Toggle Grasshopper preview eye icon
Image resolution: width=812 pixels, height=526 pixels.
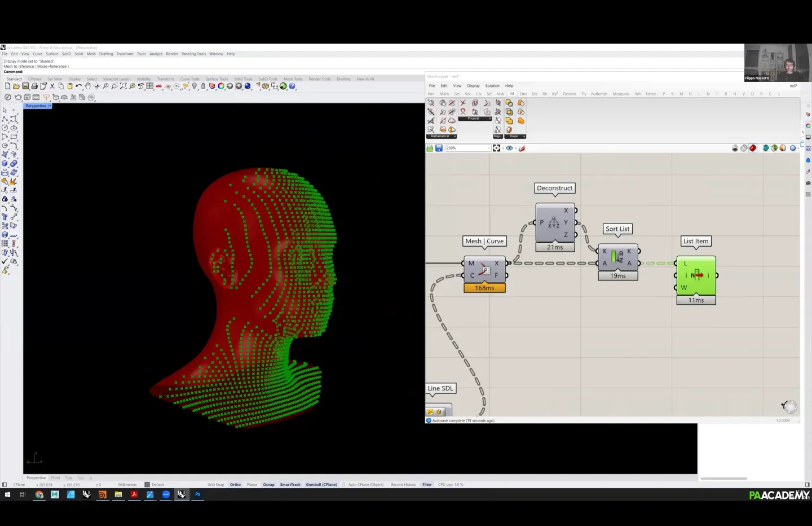coord(509,148)
